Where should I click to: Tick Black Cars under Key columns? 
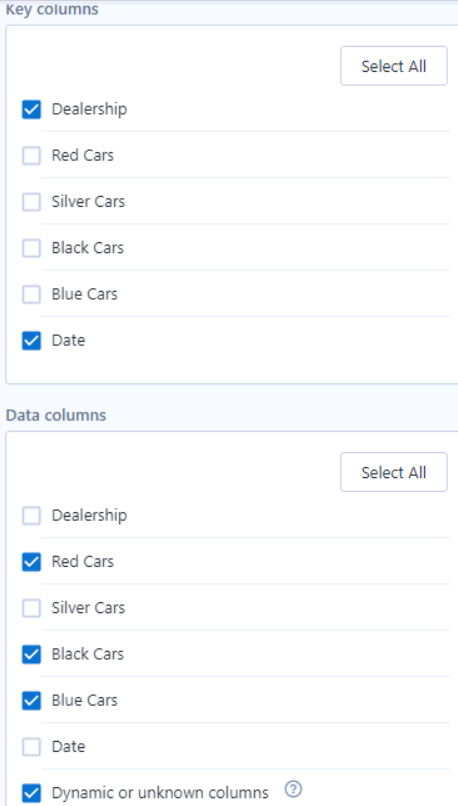click(x=31, y=248)
